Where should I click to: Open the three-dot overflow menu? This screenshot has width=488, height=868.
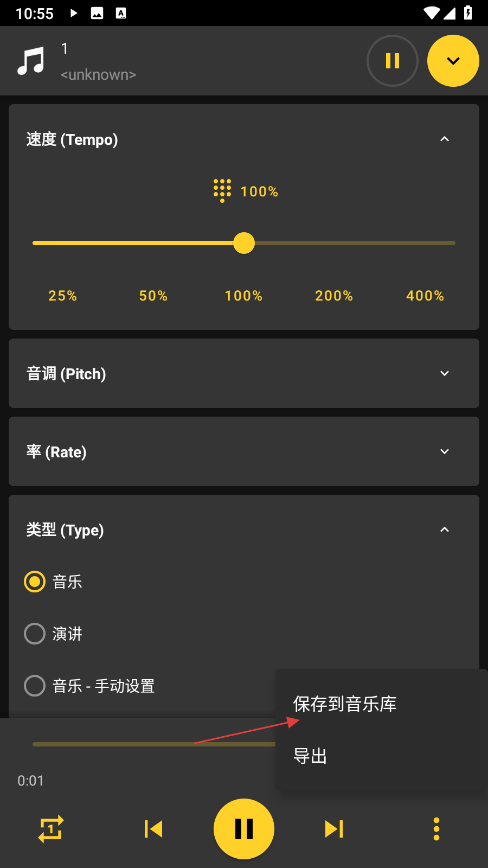coord(436,829)
